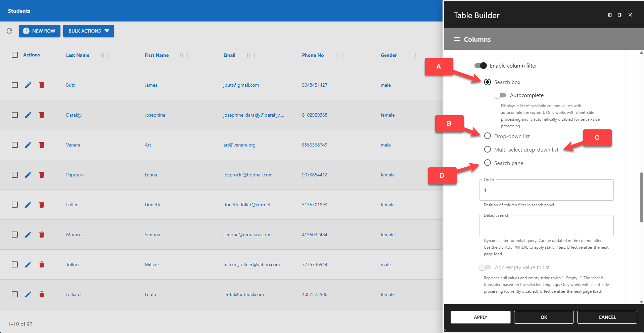The width and height of the screenshot is (644, 333).
Task: Delete the Josephine Darakjy row
Action: [42, 115]
